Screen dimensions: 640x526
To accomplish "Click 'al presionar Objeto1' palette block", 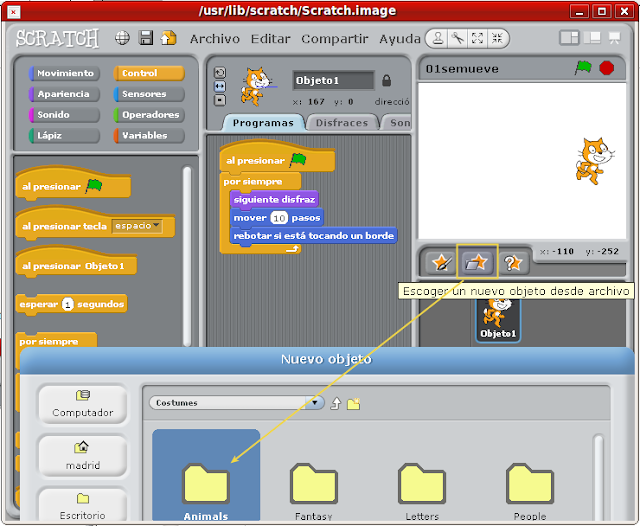I will tap(76, 263).
